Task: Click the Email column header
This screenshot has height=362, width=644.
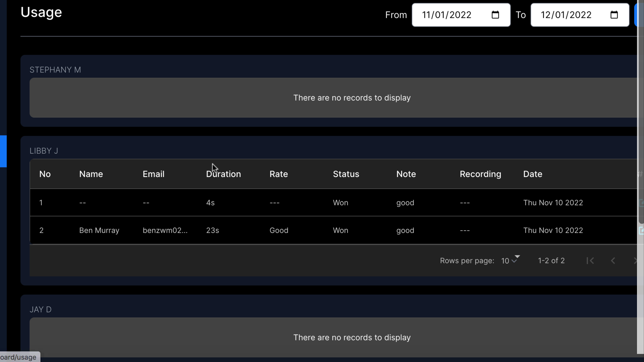Action: tap(153, 174)
